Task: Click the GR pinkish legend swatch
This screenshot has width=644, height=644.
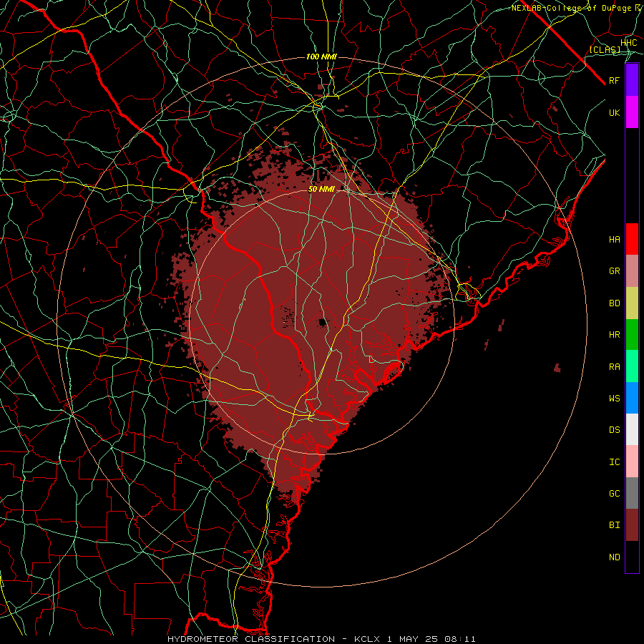Action: coord(632,270)
